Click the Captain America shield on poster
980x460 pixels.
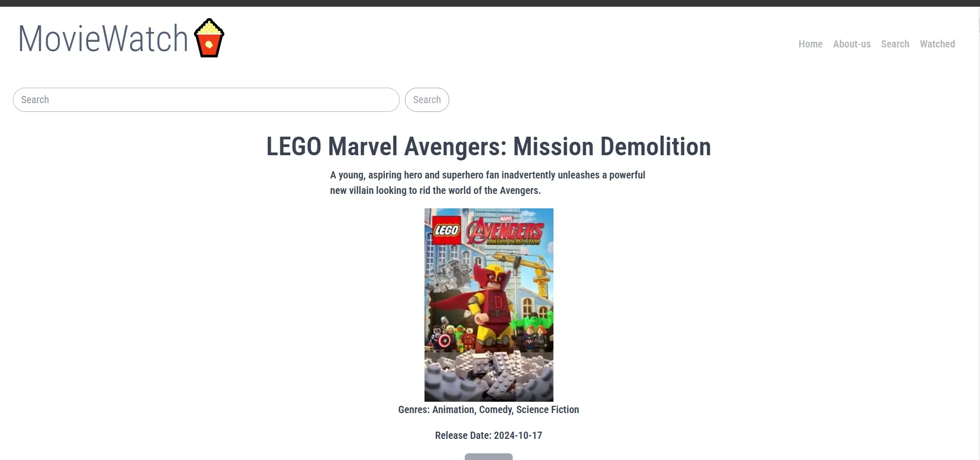(445, 341)
